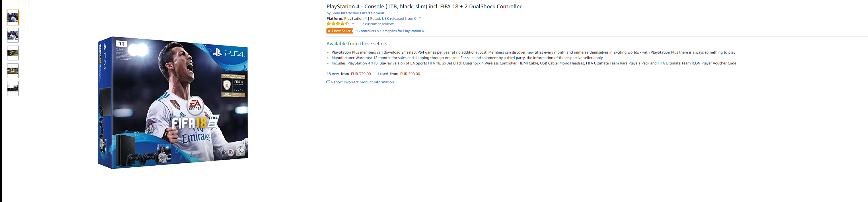868x202 pixels.
Task: Click the star rating icons
Action: point(338,24)
